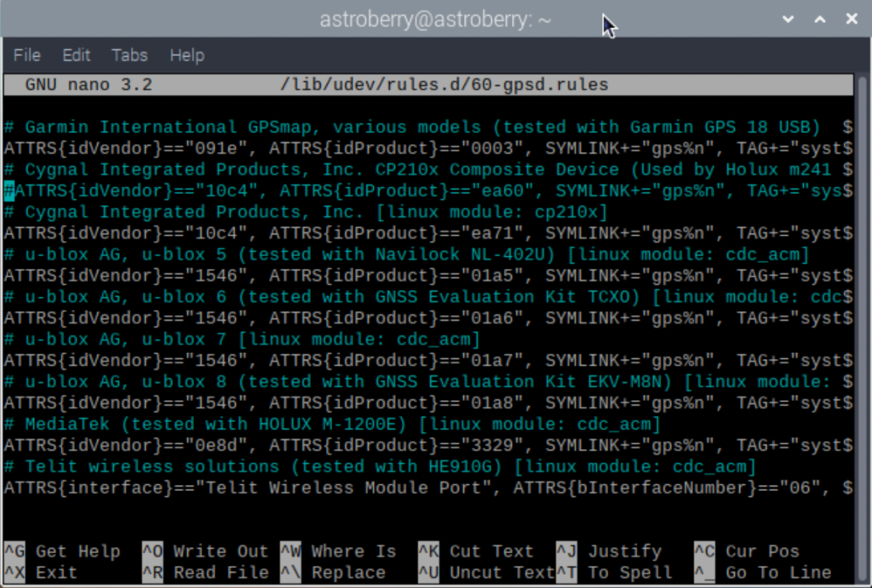
Task: Minimize the terminal window with down chevron
Action: coord(788,19)
